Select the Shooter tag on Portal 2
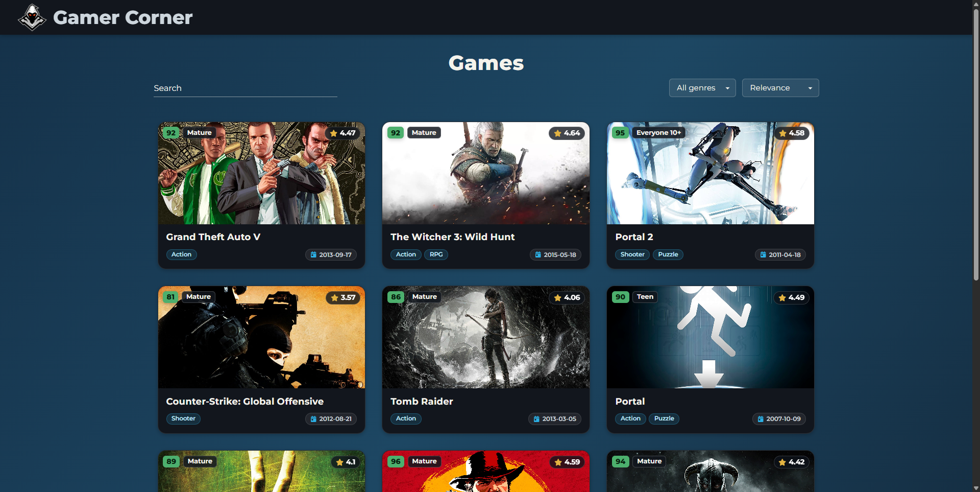980x492 pixels. 632,254
